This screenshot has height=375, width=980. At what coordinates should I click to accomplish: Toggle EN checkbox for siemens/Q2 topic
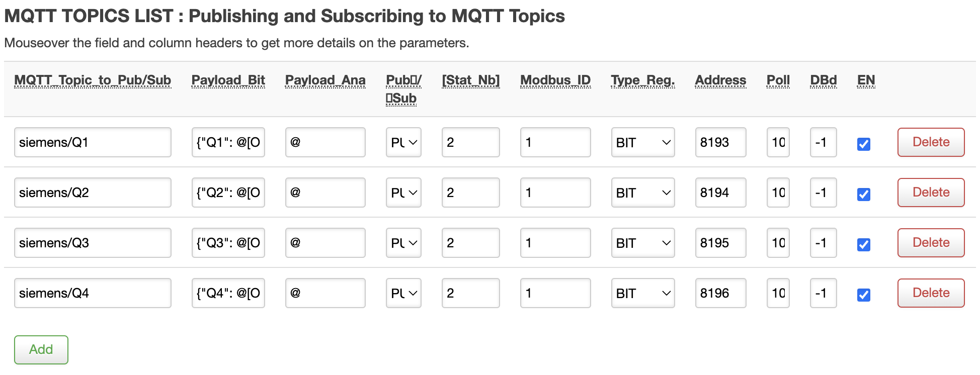point(863,194)
